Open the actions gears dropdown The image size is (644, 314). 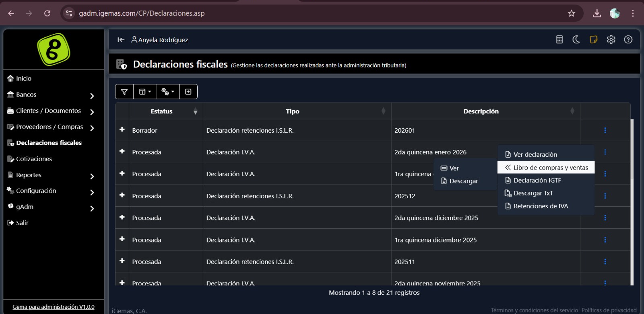coord(167,92)
